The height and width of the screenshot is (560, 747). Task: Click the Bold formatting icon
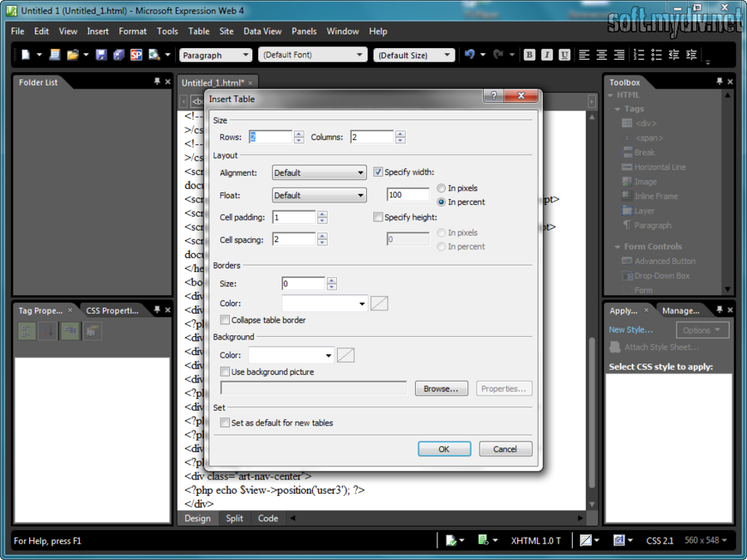530,55
